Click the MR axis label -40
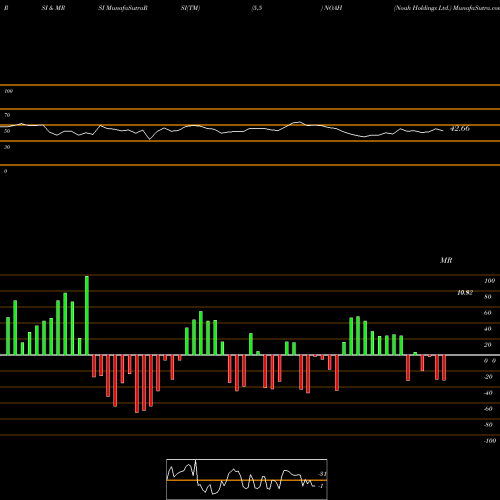 pyautogui.click(x=488, y=393)
